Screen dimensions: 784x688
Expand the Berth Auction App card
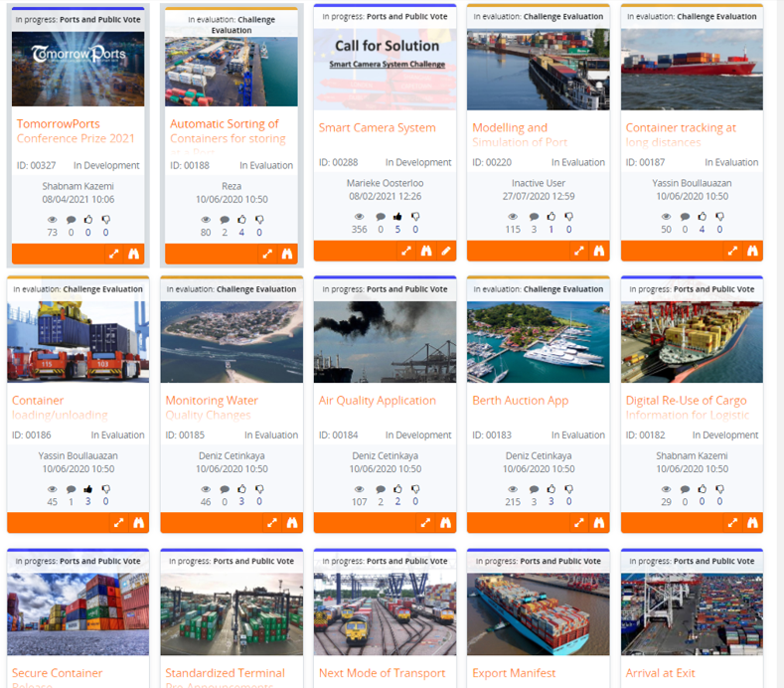(x=579, y=523)
